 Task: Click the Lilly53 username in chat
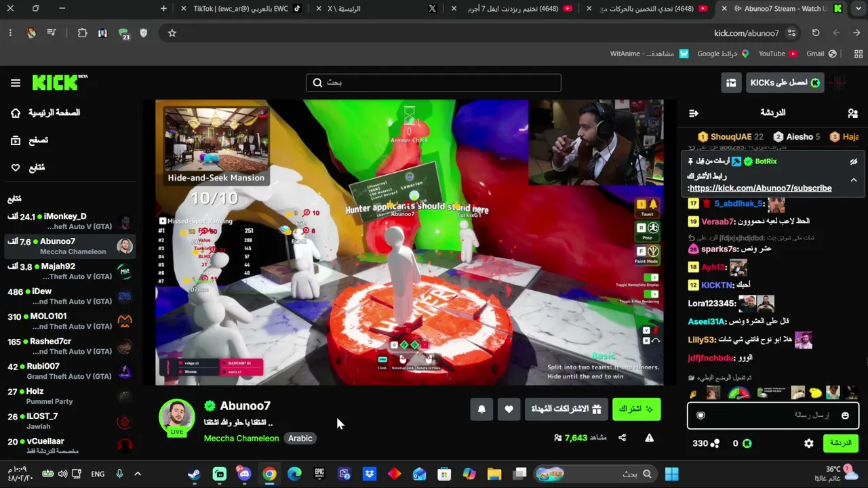tap(701, 340)
